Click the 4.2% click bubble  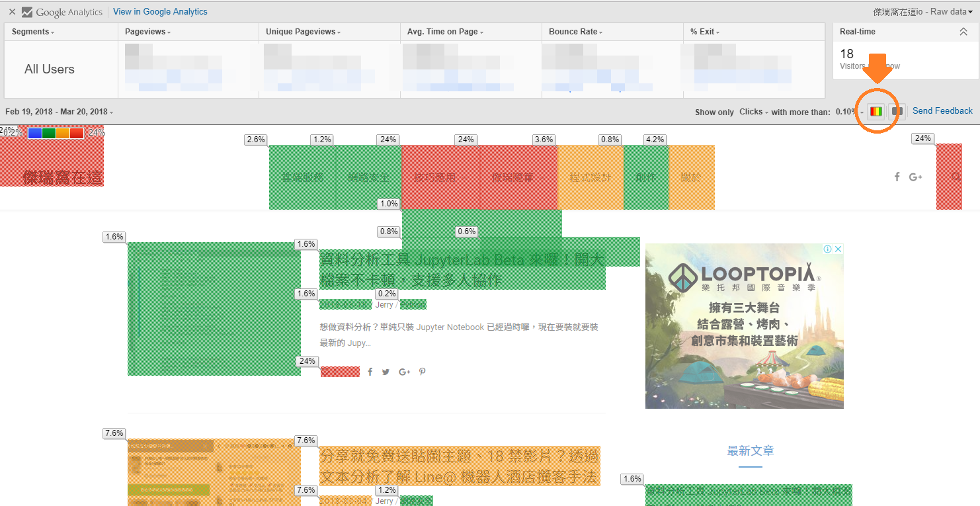(x=655, y=140)
